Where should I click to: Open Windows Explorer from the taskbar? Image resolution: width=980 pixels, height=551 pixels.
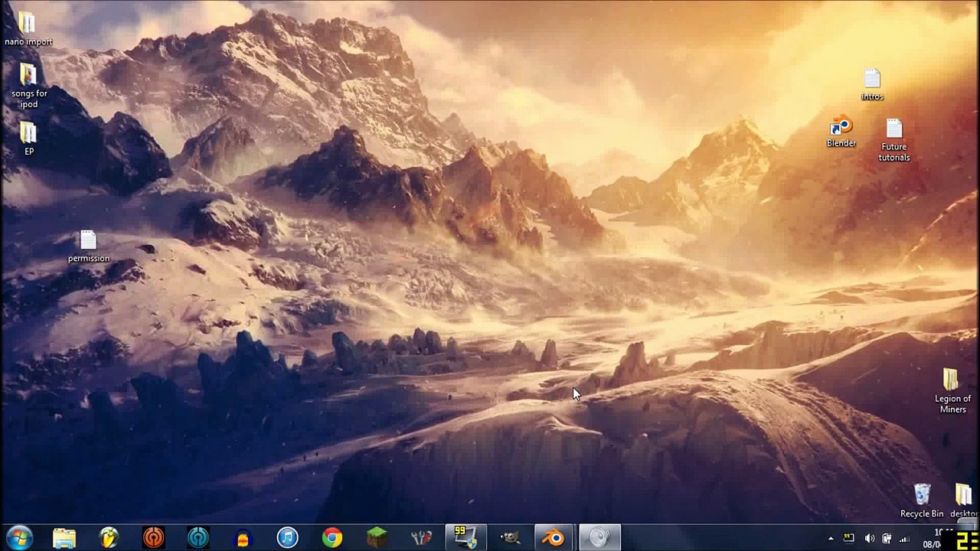[64, 537]
